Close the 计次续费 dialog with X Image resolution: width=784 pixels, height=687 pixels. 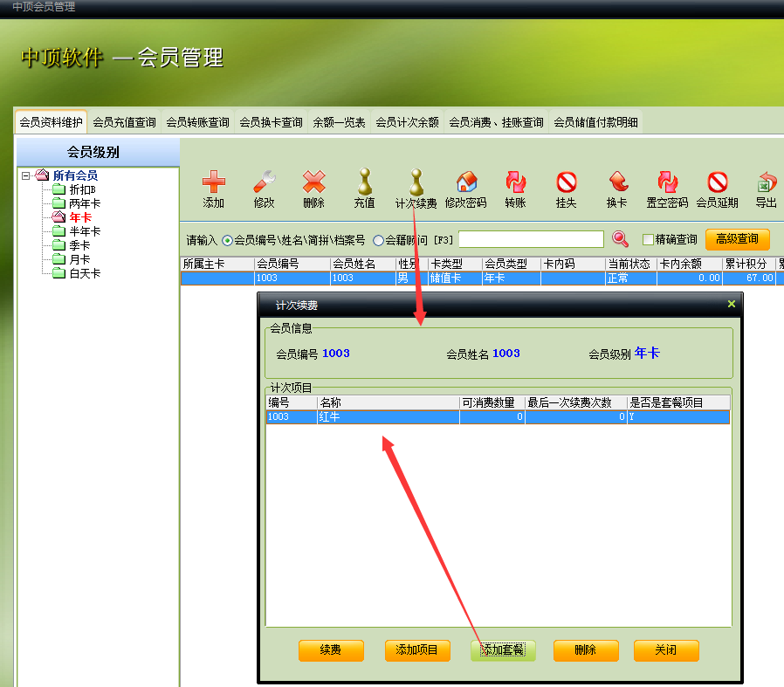pos(731,304)
